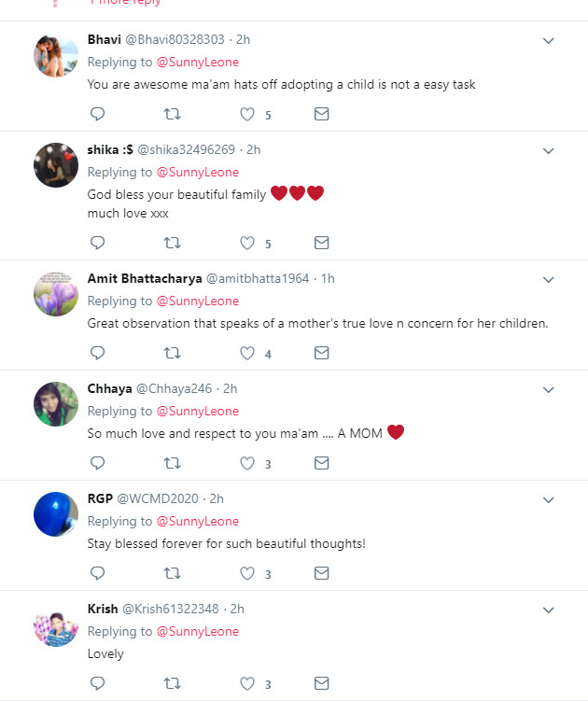This screenshot has height=701, width=588.
Task: Share Bhavi's tweet via message envelope
Action: tap(321, 115)
